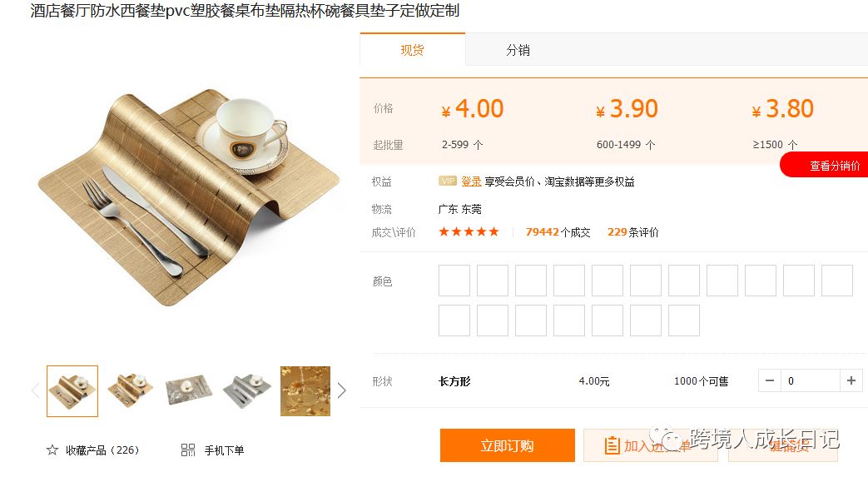This screenshot has width=868, height=477.
Task: Click the quantity input field
Action: (x=811, y=380)
